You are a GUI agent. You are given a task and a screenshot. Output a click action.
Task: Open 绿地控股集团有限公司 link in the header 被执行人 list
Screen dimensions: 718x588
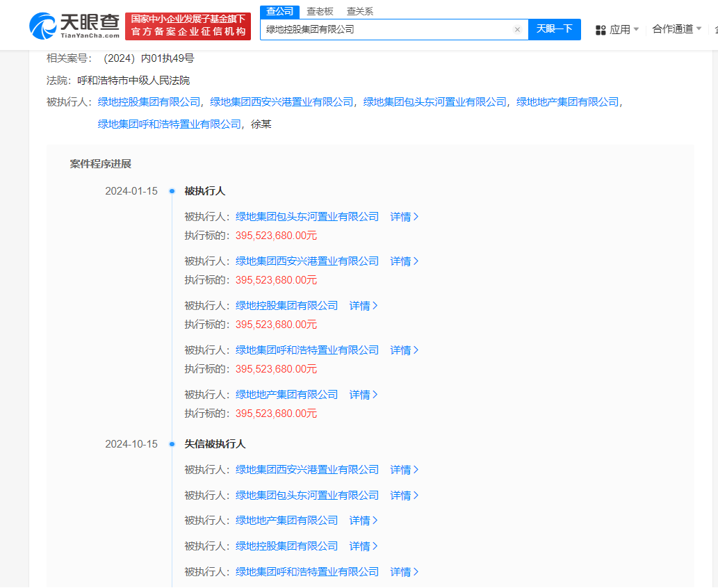tap(149, 102)
